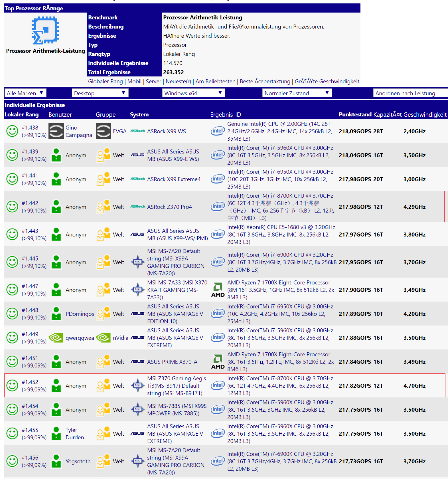Open the Globaler Rang link

106,81
